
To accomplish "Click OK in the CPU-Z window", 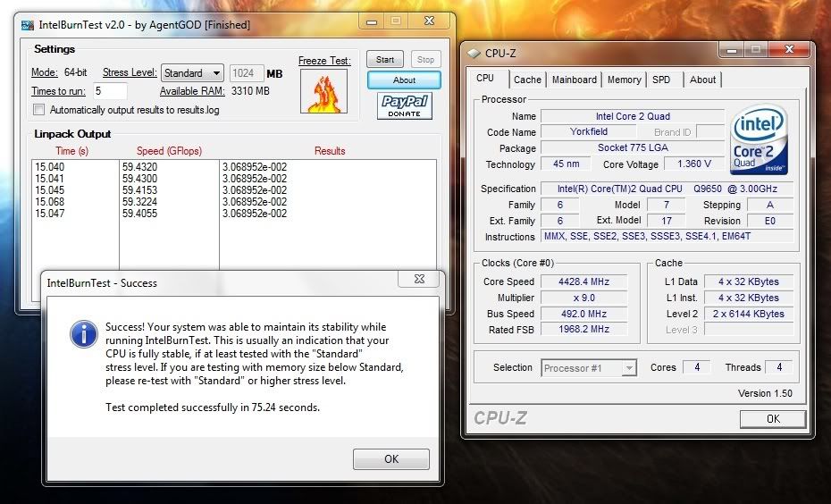I will coord(773,419).
